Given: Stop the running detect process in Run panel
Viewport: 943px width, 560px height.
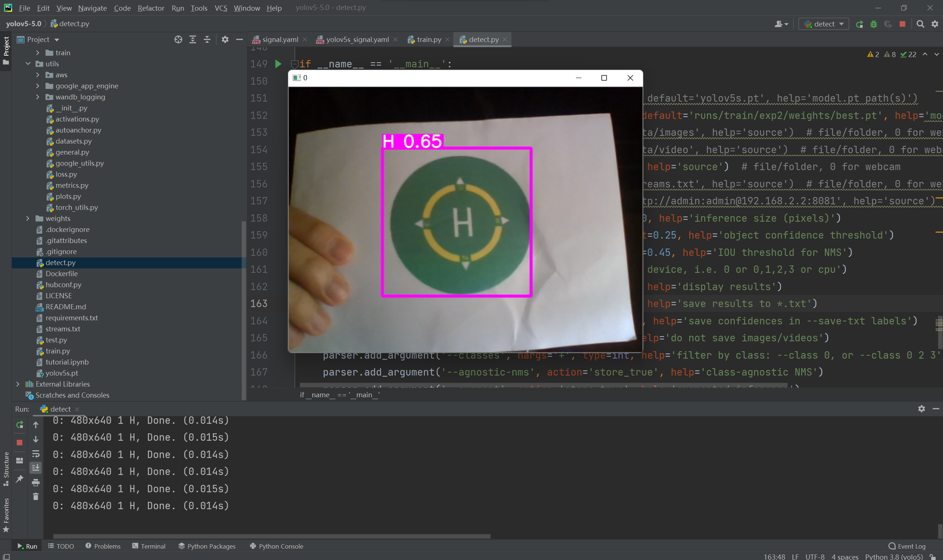Looking at the screenshot, I should (20, 442).
